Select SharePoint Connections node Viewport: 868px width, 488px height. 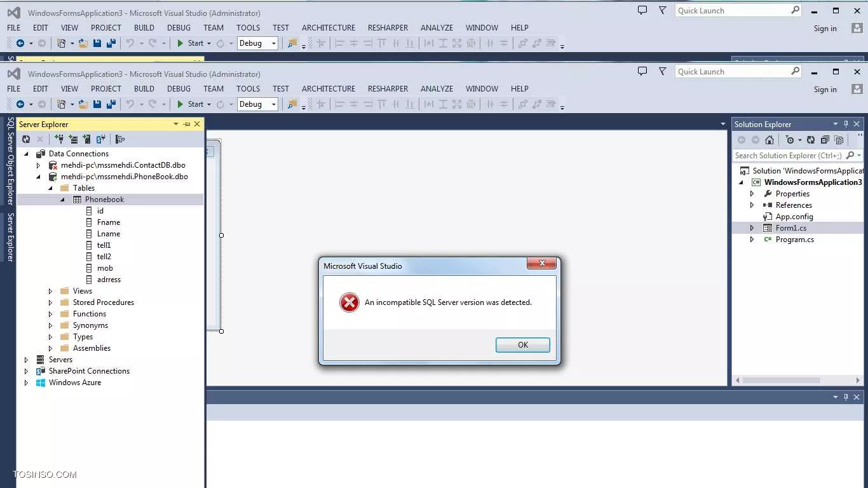[x=89, y=371]
